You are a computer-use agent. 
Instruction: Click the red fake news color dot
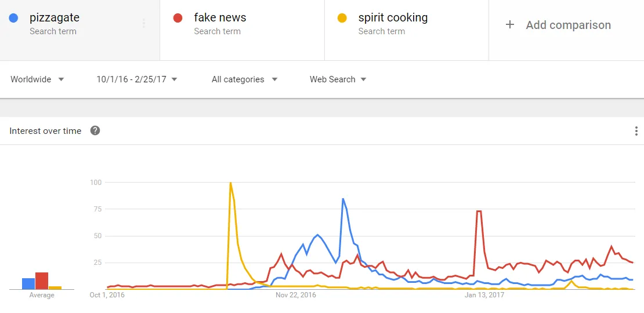[178, 18]
